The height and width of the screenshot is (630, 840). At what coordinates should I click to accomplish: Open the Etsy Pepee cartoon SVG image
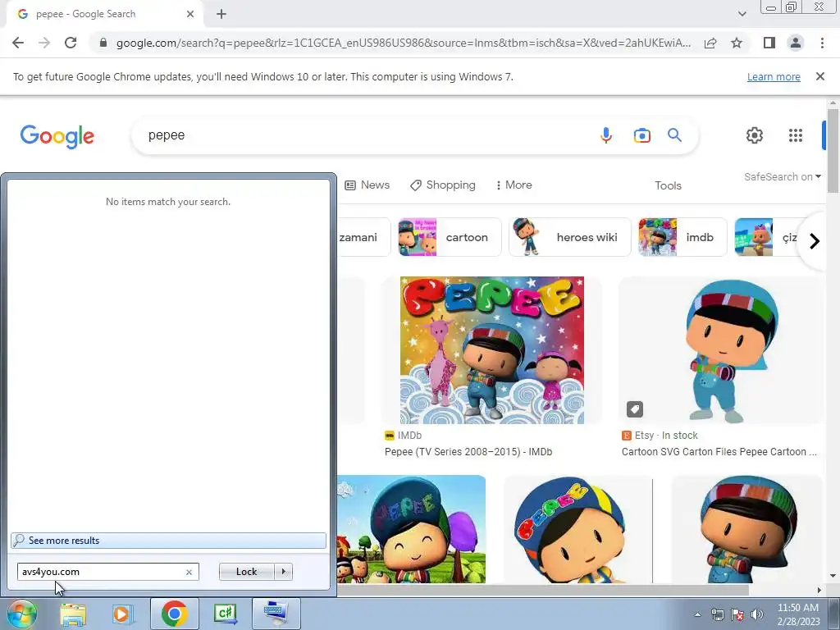(x=720, y=350)
